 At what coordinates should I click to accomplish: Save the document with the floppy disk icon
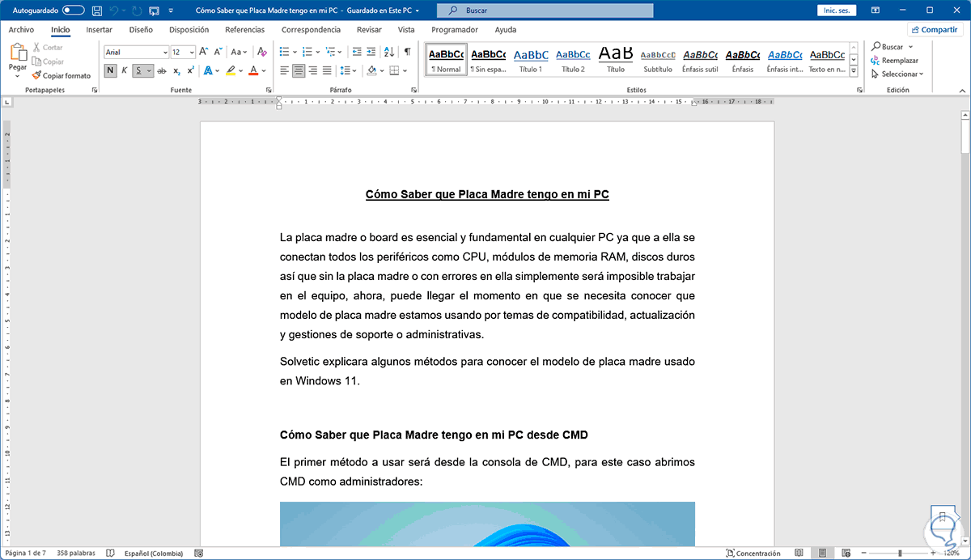tap(97, 11)
